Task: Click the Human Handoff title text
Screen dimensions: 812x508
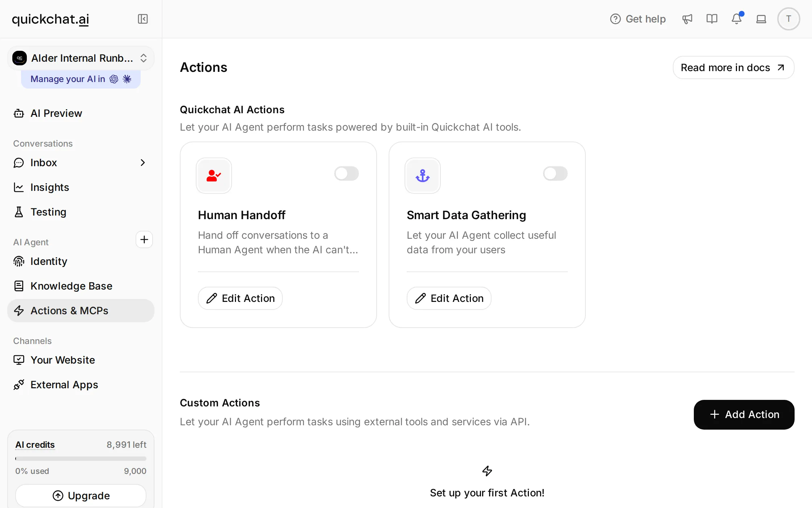Action: pyautogui.click(x=242, y=215)
